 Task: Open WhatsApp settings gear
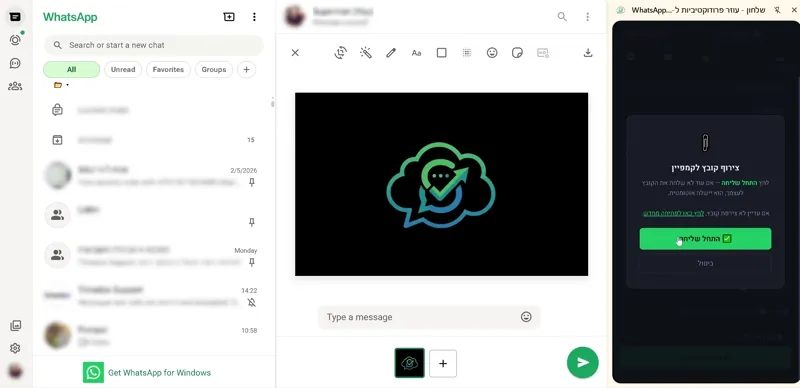[15, 348]
